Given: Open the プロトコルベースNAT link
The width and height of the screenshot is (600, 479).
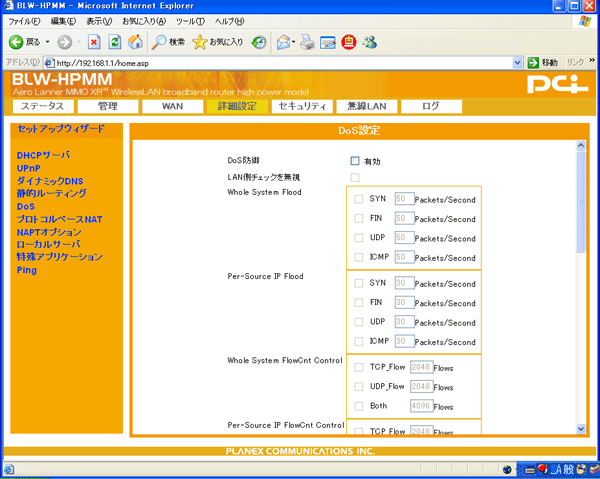Looking at the screenshot, I should click(59, 219).
